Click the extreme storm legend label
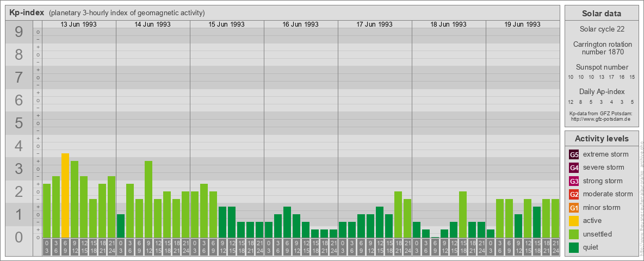 tap(606, 154)
